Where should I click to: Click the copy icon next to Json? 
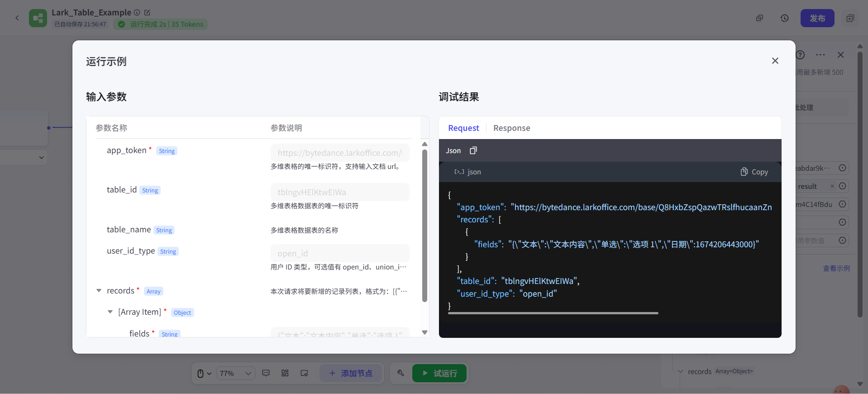pos(473,150)
